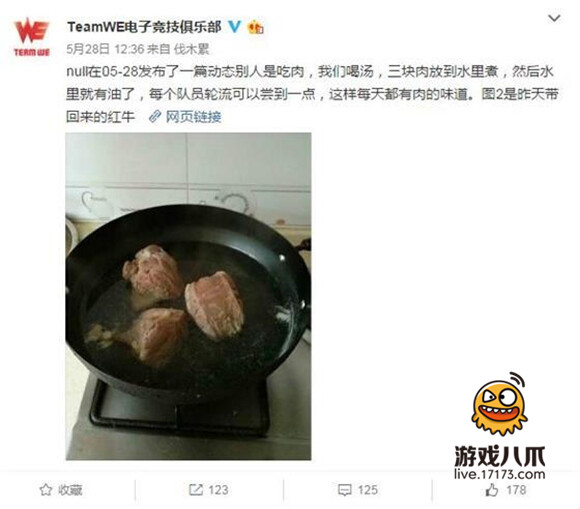Click the repost share icon
Screen dimensions: 580x509
(196, 490)
